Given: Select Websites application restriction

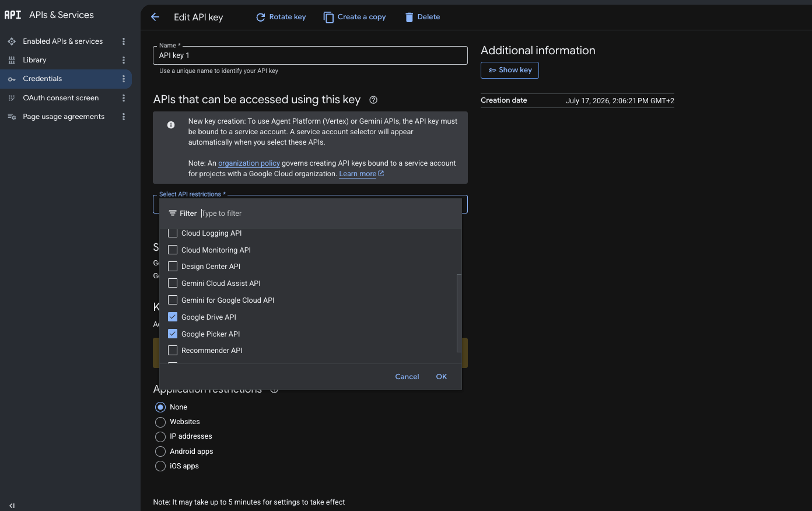Looking at the screenshot, I should pos(160,422).
